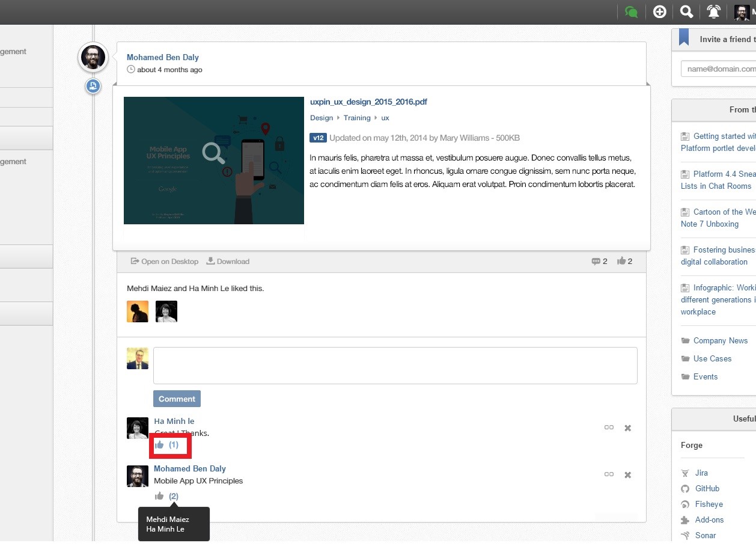Click the Add-ons puzzle piece icon
The image size is (756, 549).
point(684,520)
